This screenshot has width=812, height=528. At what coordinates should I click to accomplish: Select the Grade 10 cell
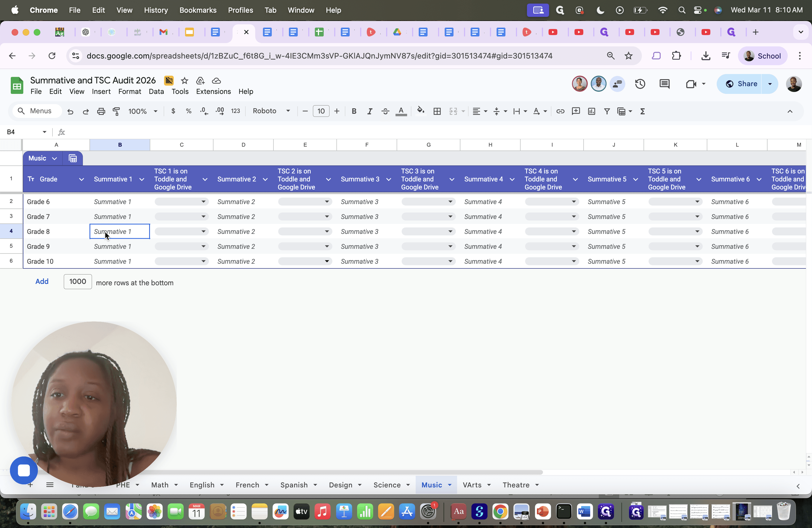click(x=56, y=261)
